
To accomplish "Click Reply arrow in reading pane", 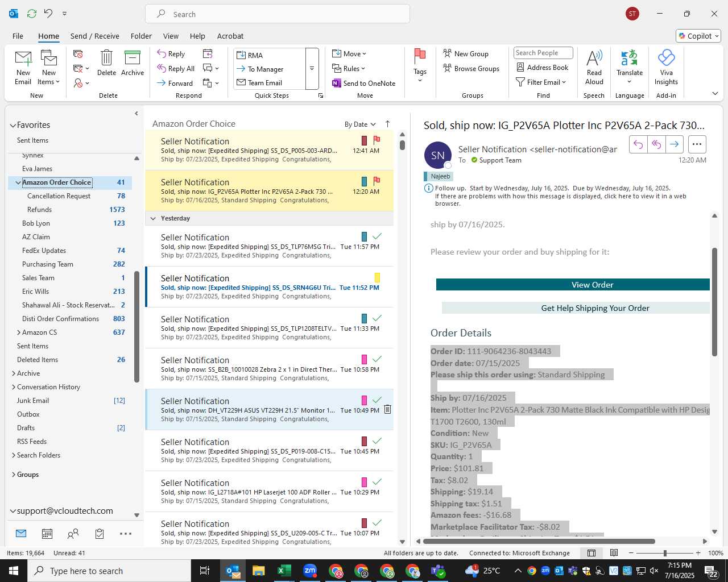I will (x=638, y=144).
